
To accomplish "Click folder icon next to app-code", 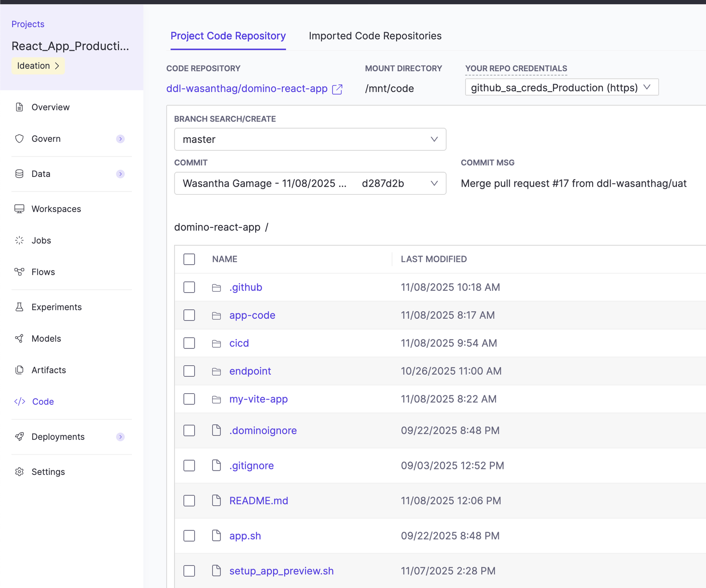I will tap(217, 316).
